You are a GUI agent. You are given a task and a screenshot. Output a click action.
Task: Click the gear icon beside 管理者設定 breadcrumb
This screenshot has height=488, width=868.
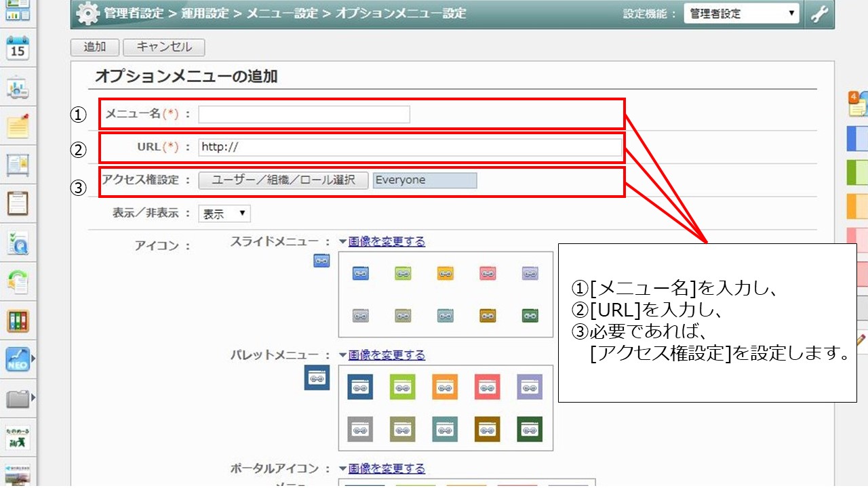[x=87, y=14]
